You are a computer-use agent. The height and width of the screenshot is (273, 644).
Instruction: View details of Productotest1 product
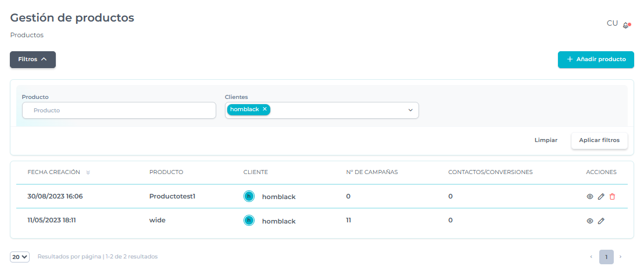(x=589, y=197)
